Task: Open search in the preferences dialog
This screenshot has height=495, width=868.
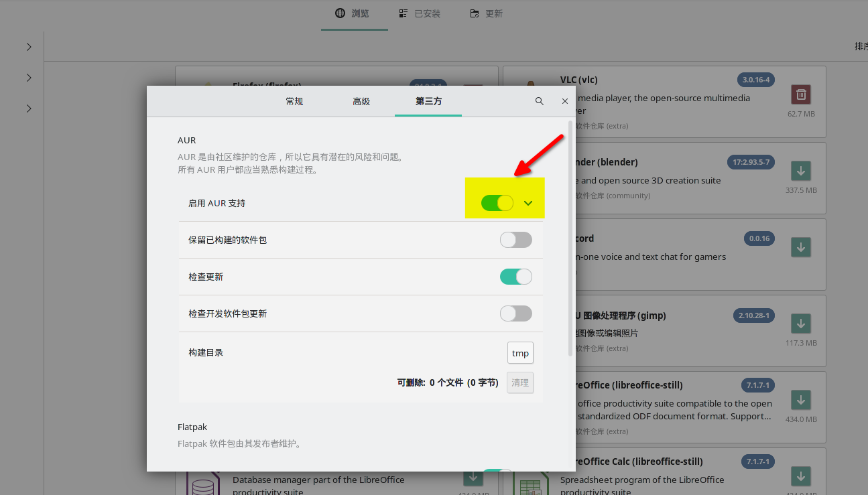Action: click(540, 101)
